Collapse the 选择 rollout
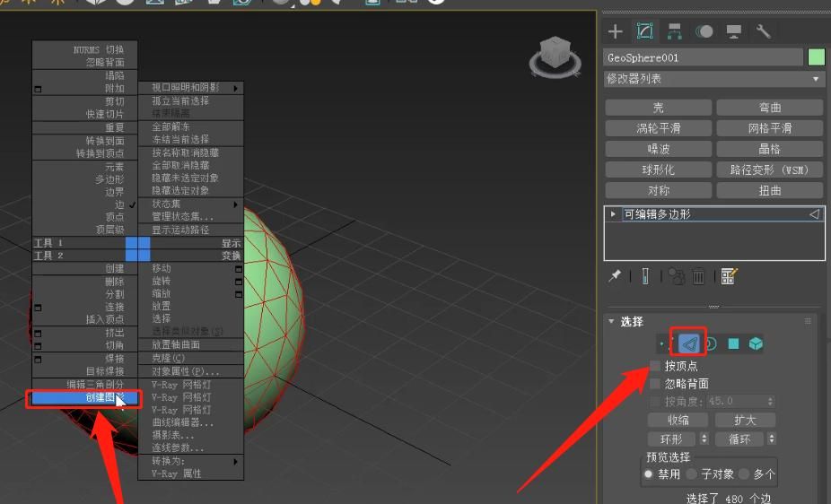 pyautogui.click(x=612, y=321)
